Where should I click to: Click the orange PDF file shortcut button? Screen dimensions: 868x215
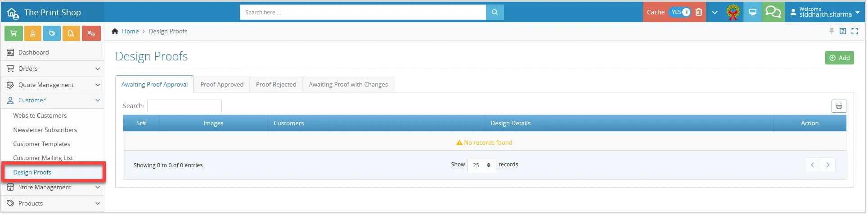[x=71, y=33]
